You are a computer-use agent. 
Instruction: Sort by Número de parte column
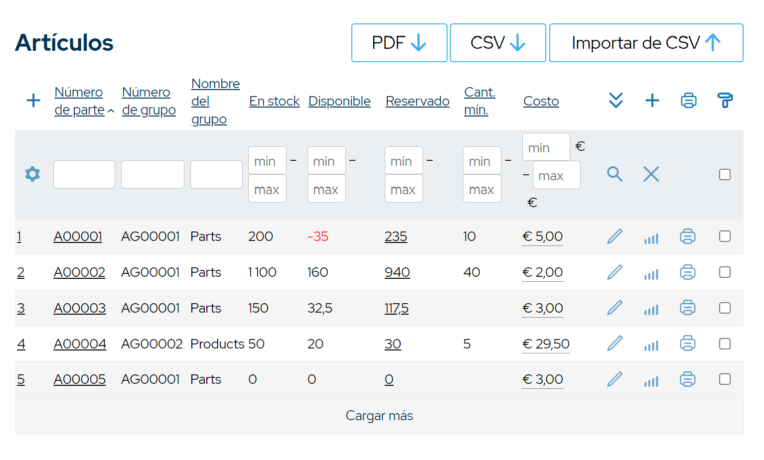tap(79, 101)
